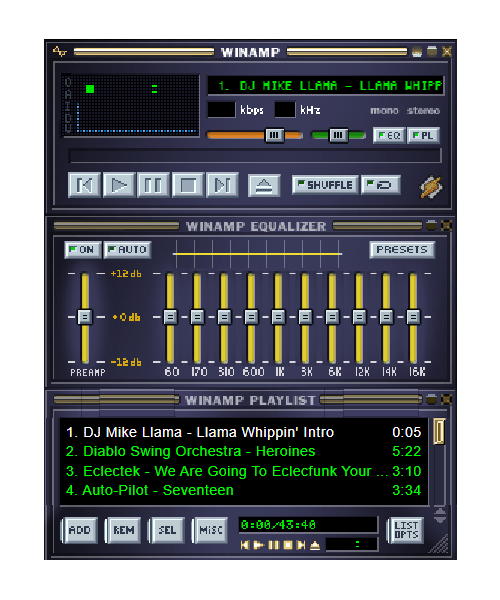Screen dimensions: 500x600
Task: Click the playlist scroll arrows below scrollbar
Action: pyautogui.click(x=440, y=516)
